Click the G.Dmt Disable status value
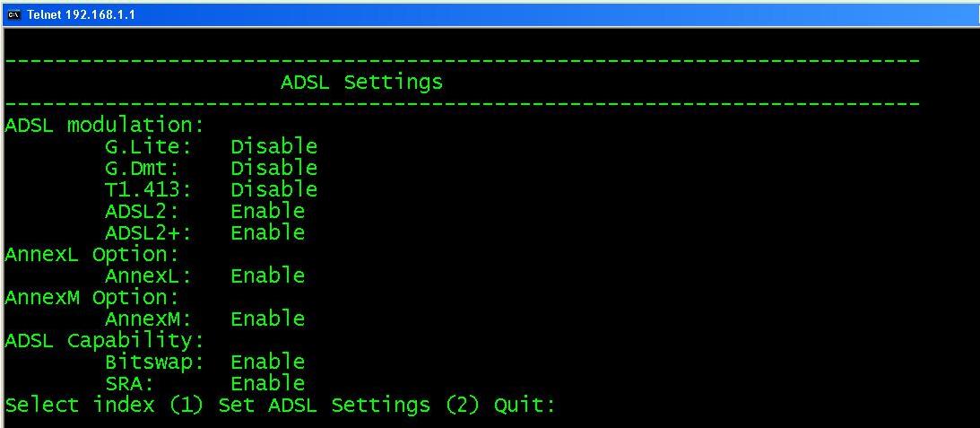This screenshot has width=980, height=428. pos(273,168)
